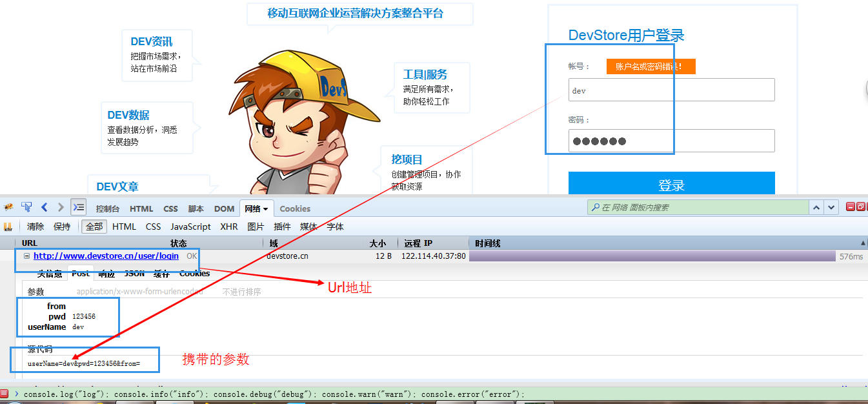The image size is (868, 404).
Task: Open the http://www.devstore.cn/user/login link
Action: (106, 256)
